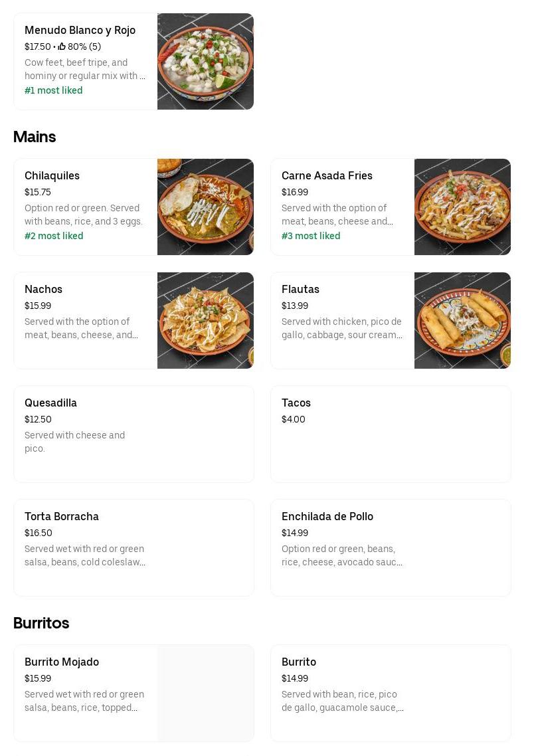534x756 pixels.
Task: Open the Menudo Blanco y Rojo photo
Action: (205, 61)
